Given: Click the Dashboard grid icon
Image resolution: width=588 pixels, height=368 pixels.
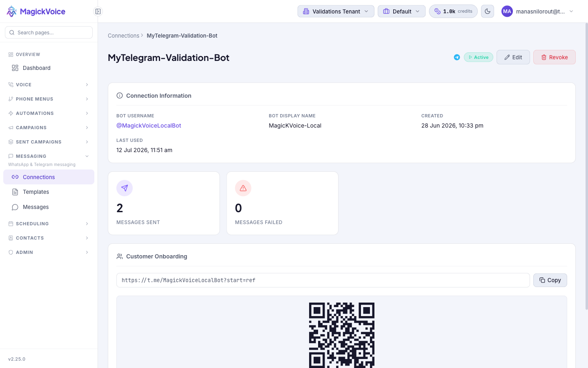Looking at the screenshot, I should (x=15, y=68).
